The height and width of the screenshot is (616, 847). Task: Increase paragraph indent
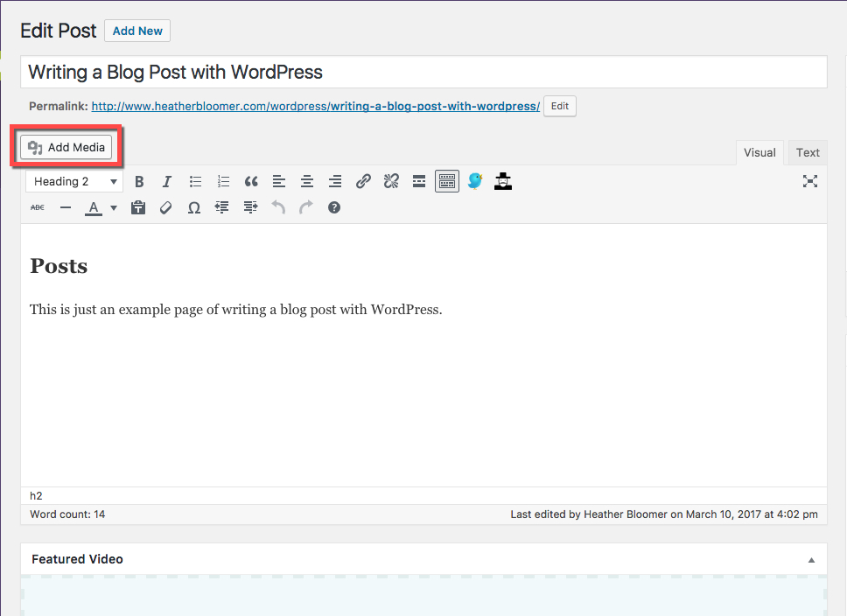coord(250,207)
